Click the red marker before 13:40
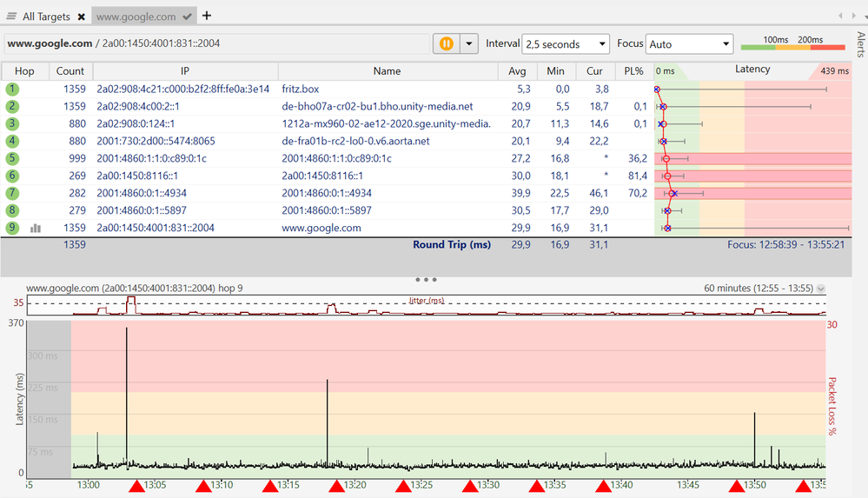The image size is (868, 498). click(x=603, y=486)
